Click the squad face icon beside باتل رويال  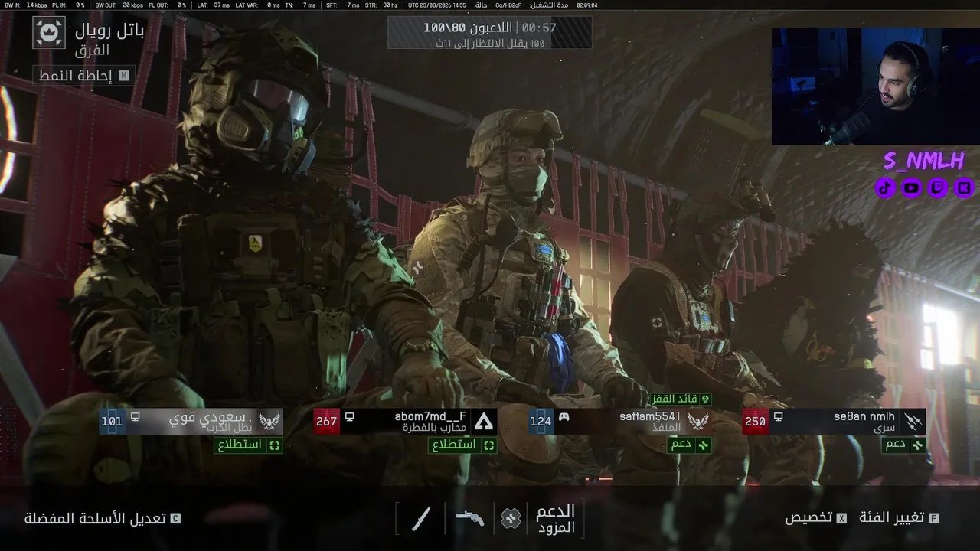coord(49,32)
